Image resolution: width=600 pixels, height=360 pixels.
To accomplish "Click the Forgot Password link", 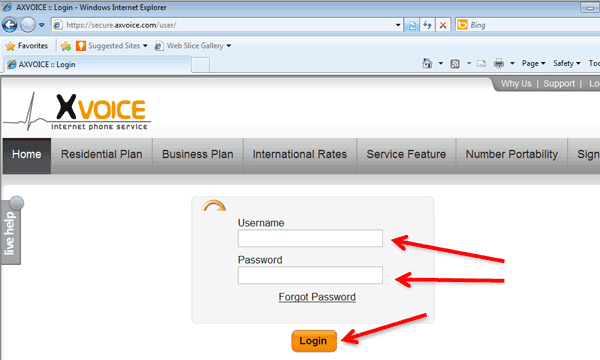I will click(317, 297).
